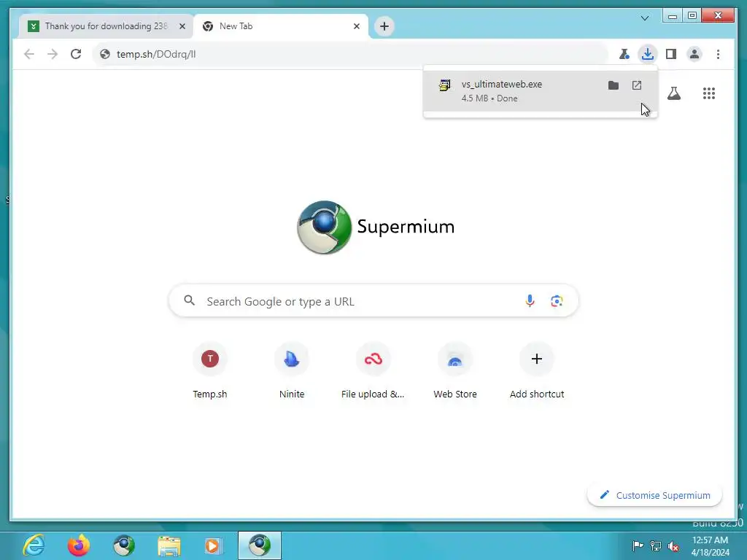The width and height of the screenshot is (747, 560).
Task: Focus the Search Google or type a URL box
Action: [x=373, y=301]
